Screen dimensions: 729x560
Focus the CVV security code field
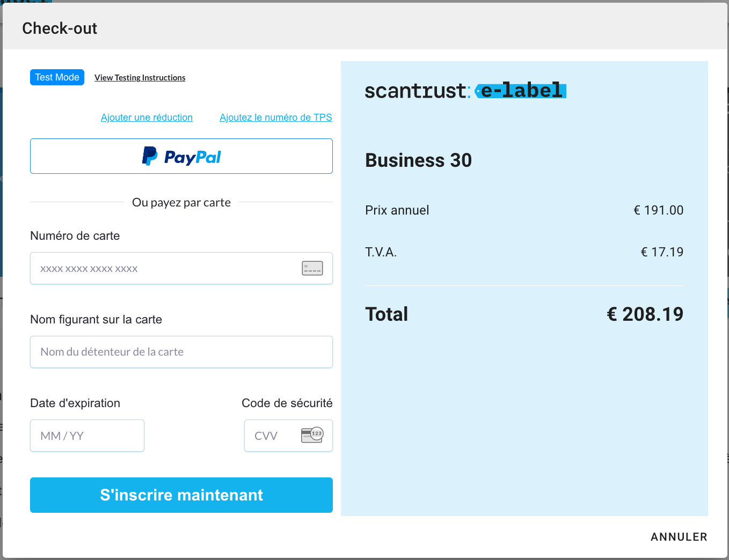(288, 436)
